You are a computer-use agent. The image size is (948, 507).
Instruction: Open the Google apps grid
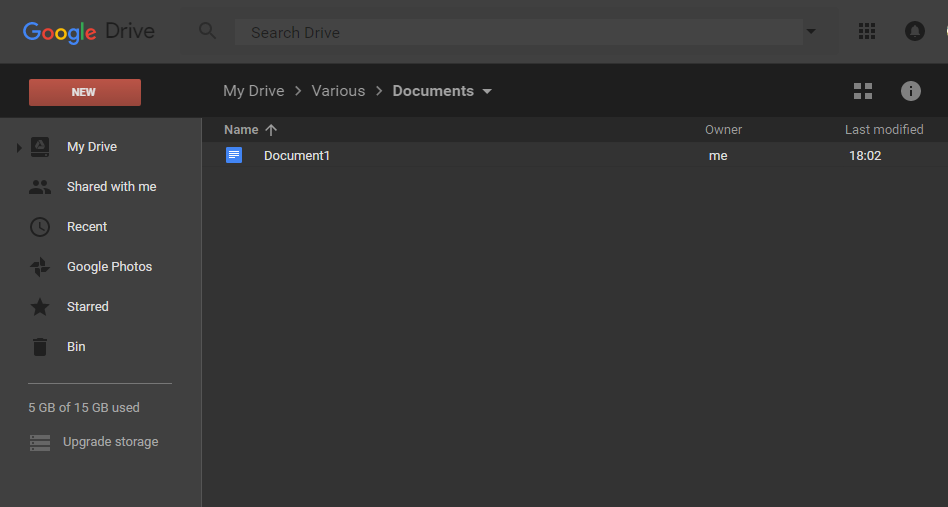pos(866,31)
